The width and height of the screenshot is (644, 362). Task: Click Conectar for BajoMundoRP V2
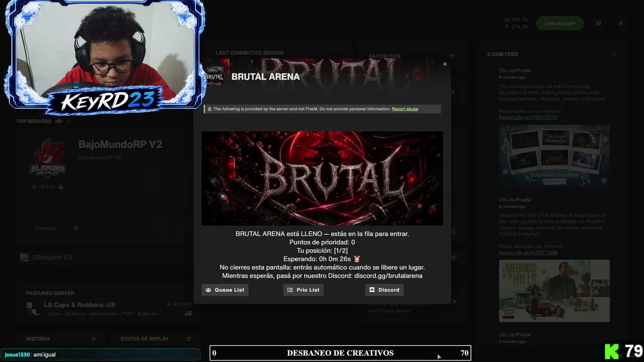[45, 228]
